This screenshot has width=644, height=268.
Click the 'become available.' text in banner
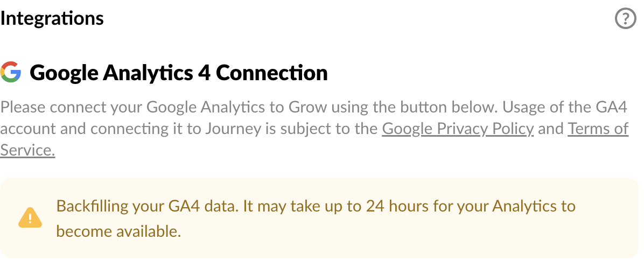point(118,231)
